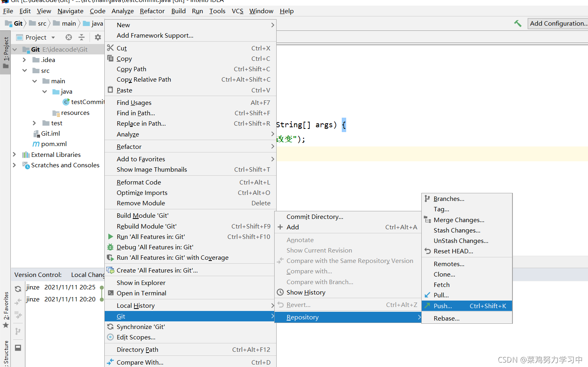Click the Collapse All icon in Project panel
This screenshot has height=367, width=588.
82,37
